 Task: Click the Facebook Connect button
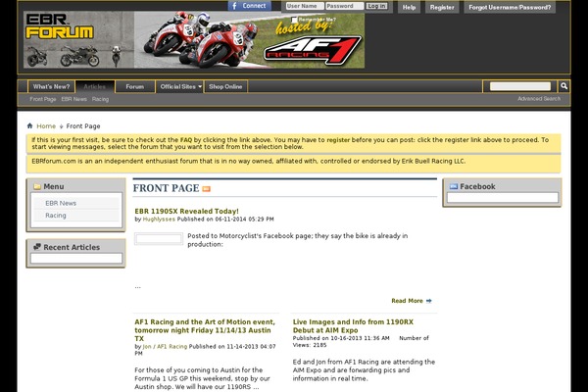(x=249, y=6)
